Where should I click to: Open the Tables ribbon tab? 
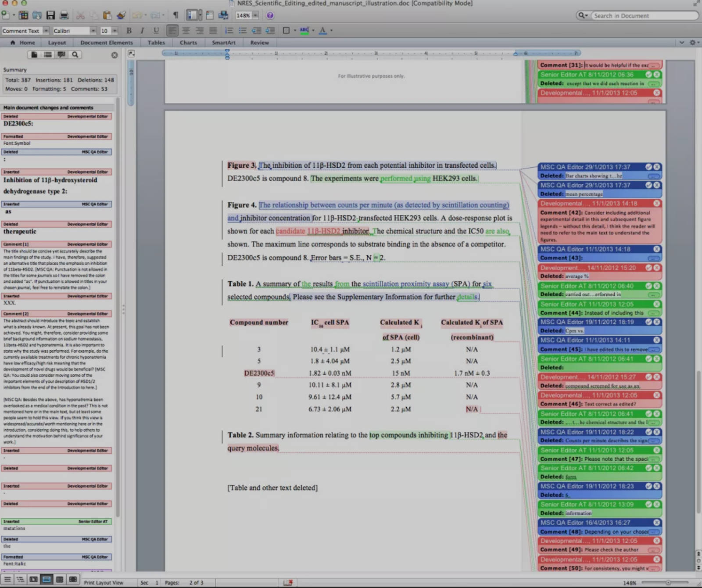(x=156, y=43)
